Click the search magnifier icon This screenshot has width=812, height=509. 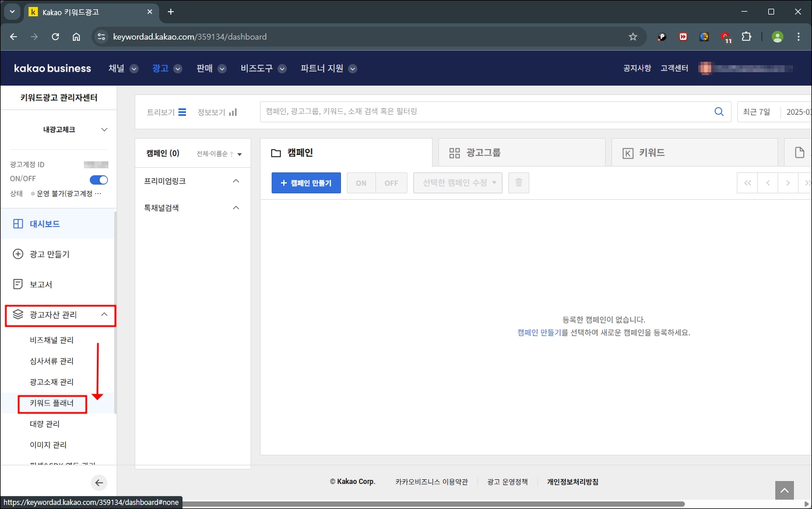click(719, 112)
